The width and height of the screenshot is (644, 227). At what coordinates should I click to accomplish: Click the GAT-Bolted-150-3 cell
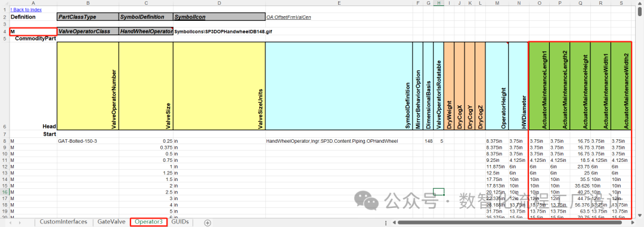tap(88, 141)
